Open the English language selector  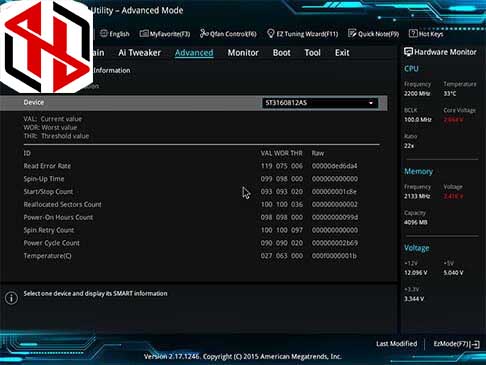(115, 34)
